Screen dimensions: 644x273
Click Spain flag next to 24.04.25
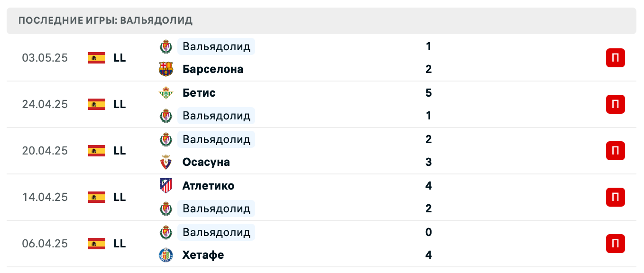[x=97, y=104]
